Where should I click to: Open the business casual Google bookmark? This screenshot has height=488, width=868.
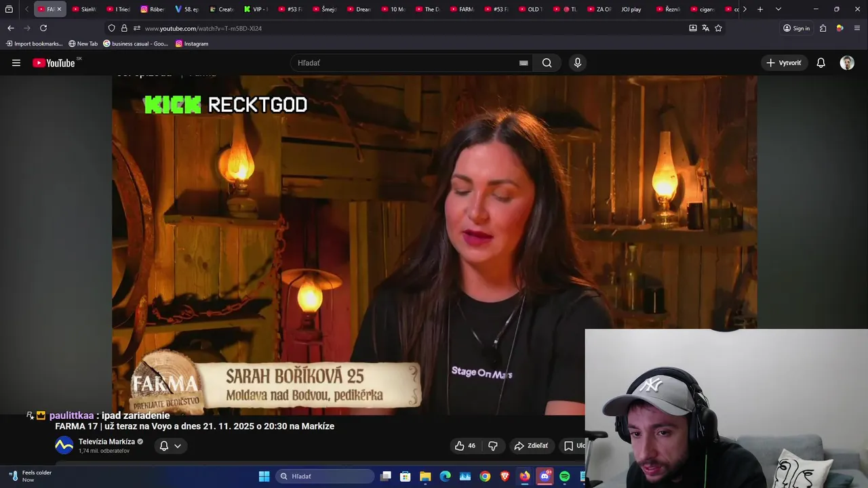pyautogui.click(x=135, y=43)
